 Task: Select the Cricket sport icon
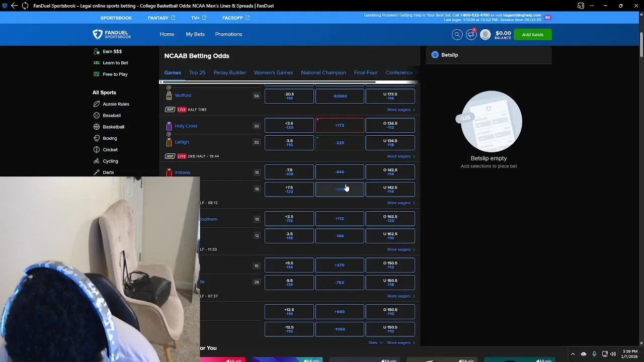(97, 150)
